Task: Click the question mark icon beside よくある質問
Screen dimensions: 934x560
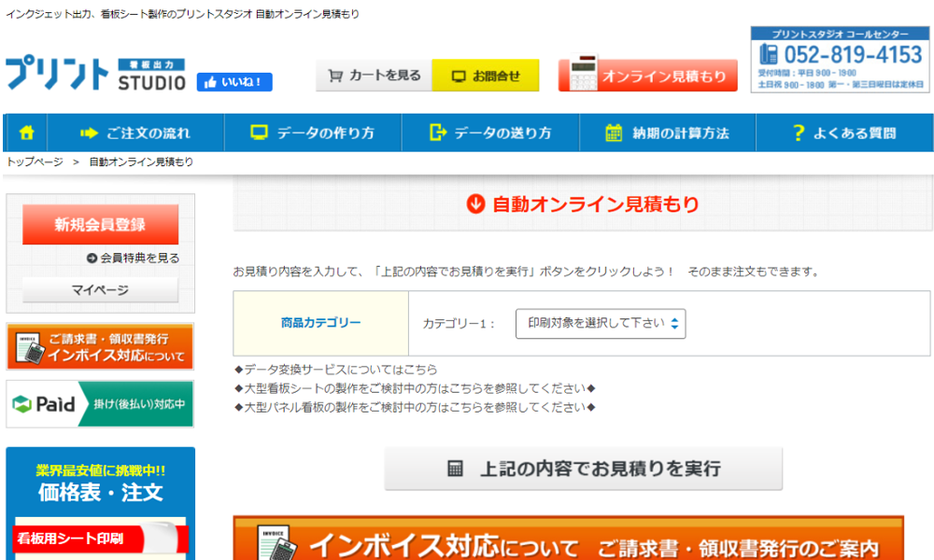Action: click(799, 133)
